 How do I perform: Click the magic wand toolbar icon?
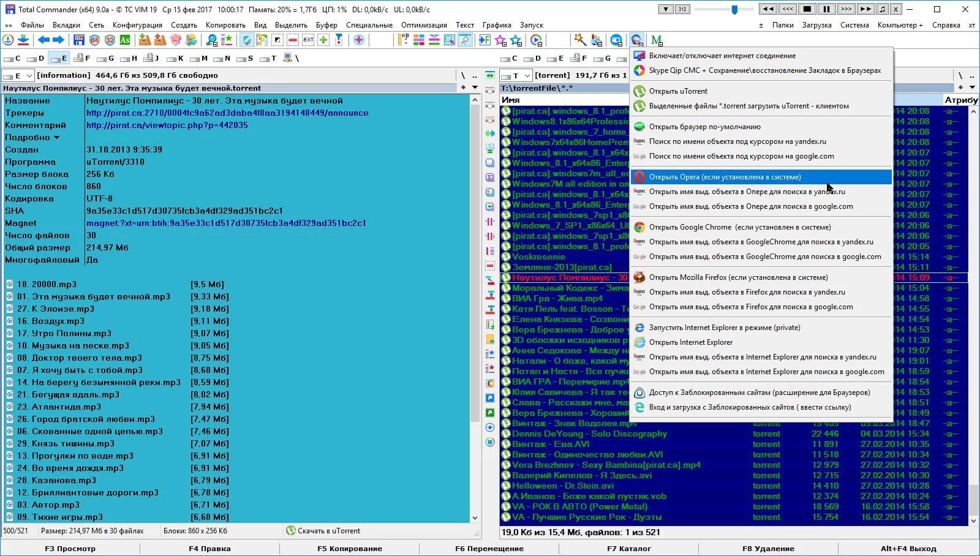click(x=579, y=40)
